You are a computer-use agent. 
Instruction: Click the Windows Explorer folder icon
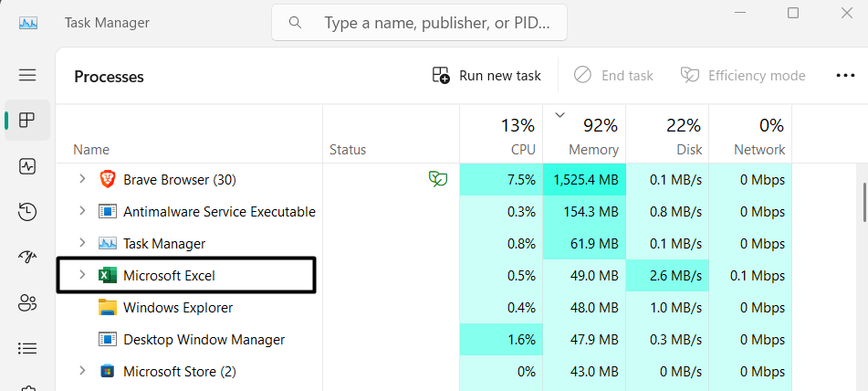pyautogui.click(x=108, y=308)
